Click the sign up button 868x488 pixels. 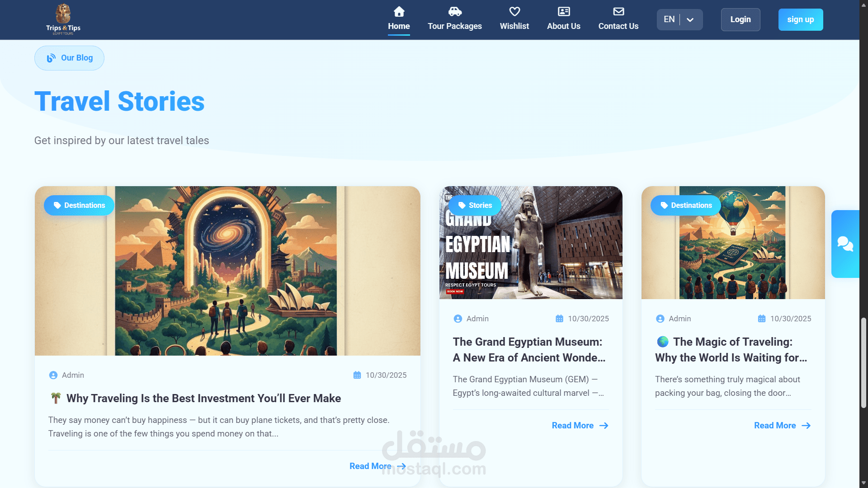point(801,20)
